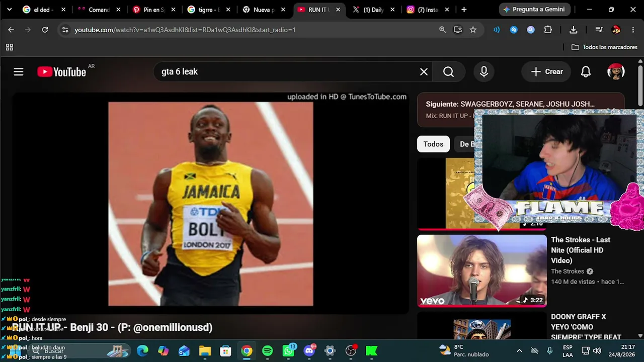Open the search tabs dropdown arrow
Screen dimensions: 644x362
point(9,10)
